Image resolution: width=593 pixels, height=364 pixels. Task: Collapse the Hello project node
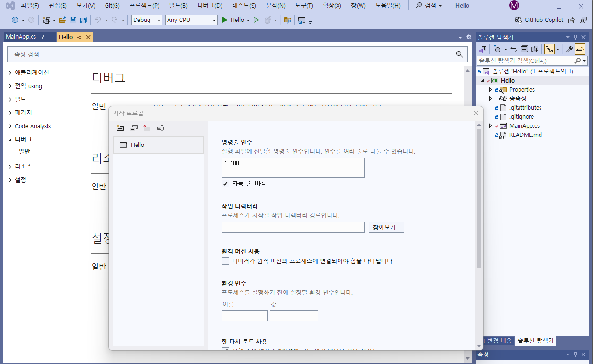[482, 81]
